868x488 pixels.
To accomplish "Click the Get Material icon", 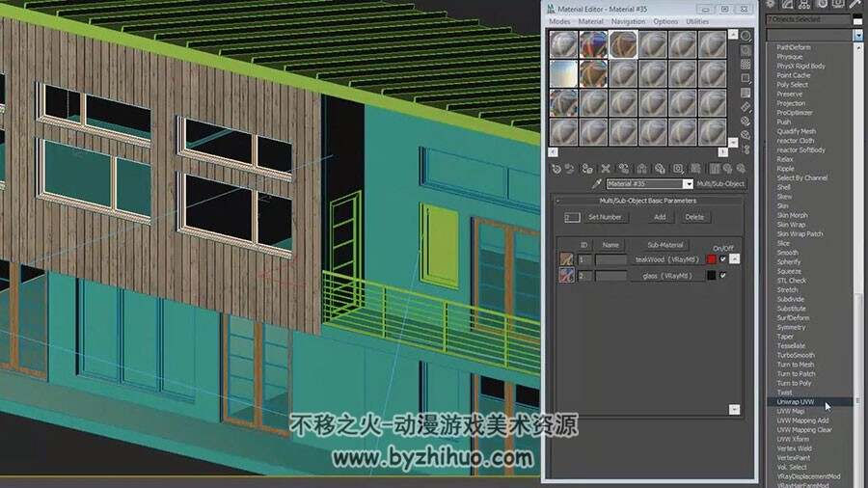I will [x=556, y=169].
